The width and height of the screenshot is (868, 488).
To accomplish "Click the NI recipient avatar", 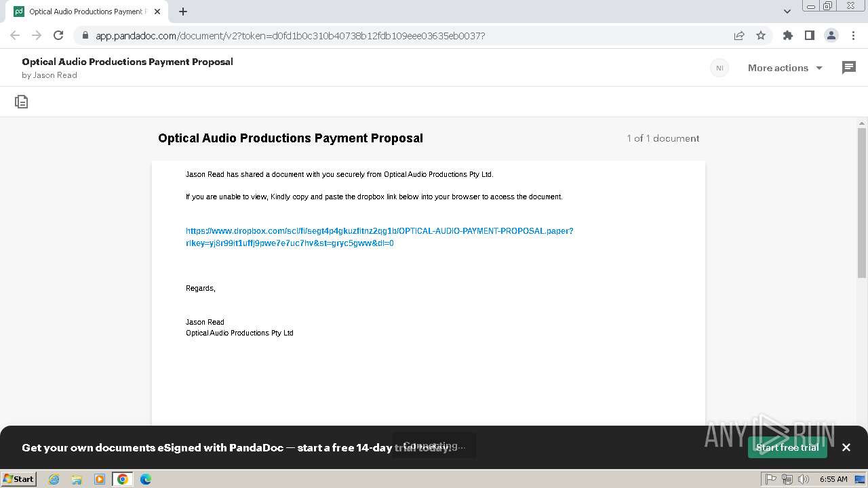I will point(719,68).
